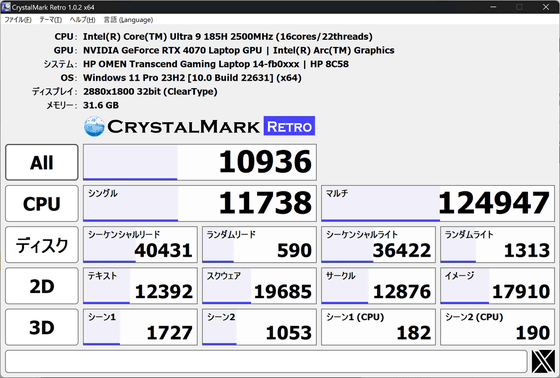
Task: Select the ランダムライト score 1313
Action: point(498,245)
